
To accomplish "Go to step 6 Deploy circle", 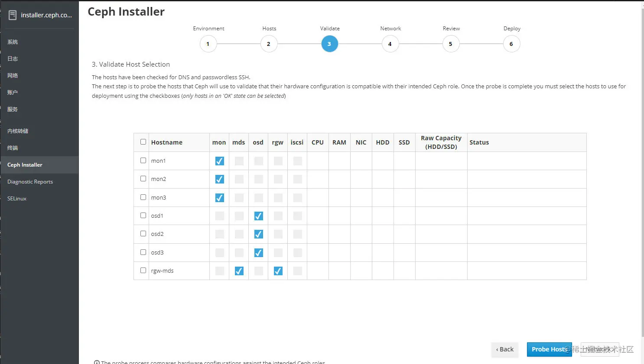I will [511, 44].
